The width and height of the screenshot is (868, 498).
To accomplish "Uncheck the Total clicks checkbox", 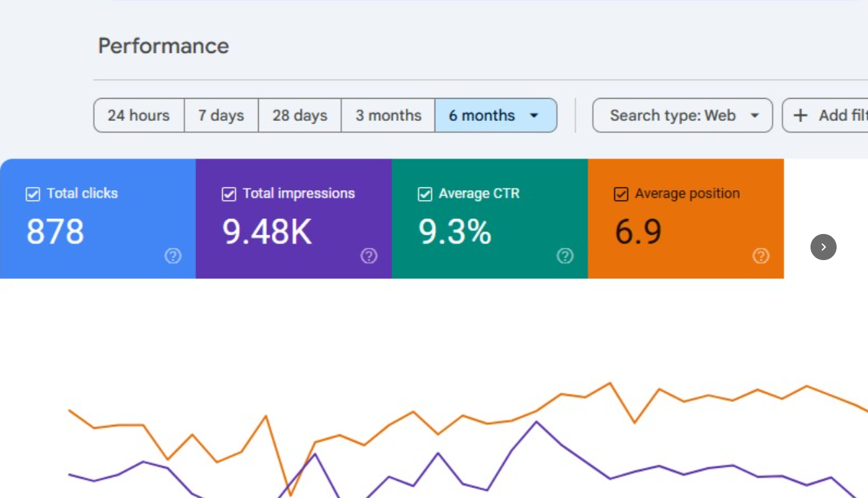I will pyautogui.click(x=33, y=194).
